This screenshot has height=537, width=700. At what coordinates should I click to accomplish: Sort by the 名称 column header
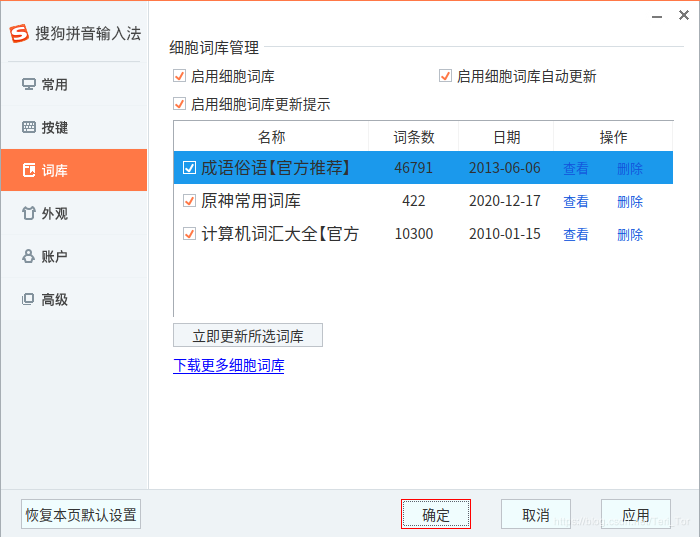coord(271,137)
